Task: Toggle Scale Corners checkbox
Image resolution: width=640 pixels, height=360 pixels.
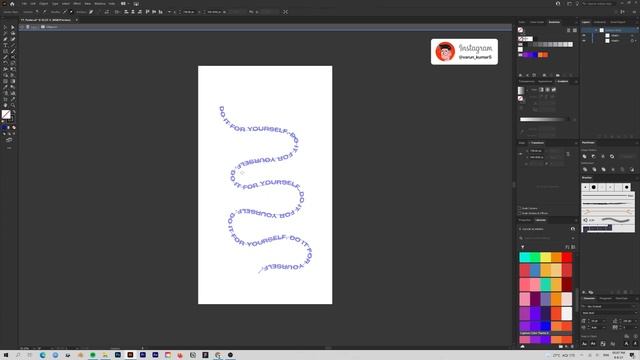Action: pos(520,208)
